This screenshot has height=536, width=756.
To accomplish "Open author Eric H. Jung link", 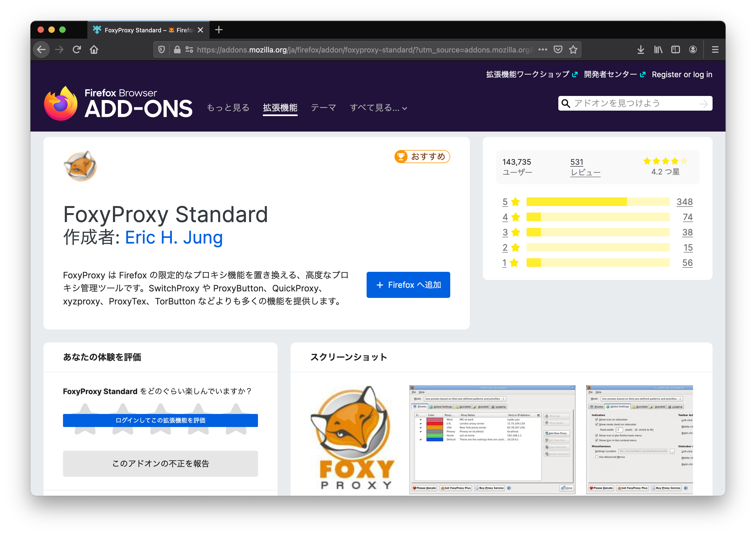I will click(x=174, y=237).
